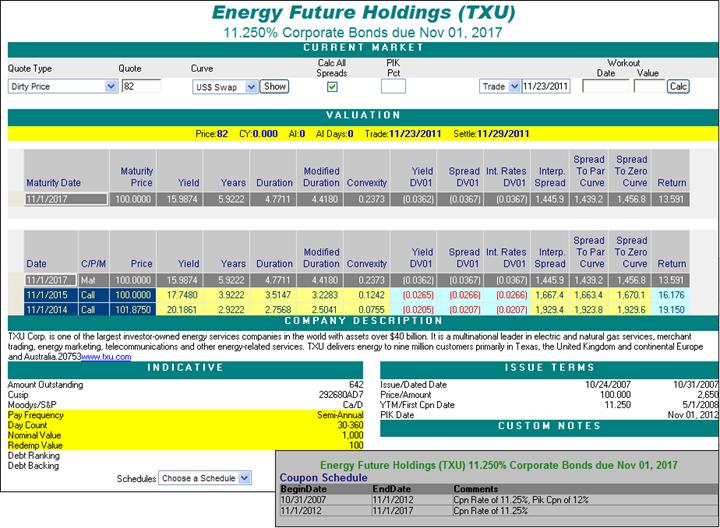Click the Moodys/S&P rating Ca/D
The height and width of the screenshot is (528, 720).
coord(353,404)
